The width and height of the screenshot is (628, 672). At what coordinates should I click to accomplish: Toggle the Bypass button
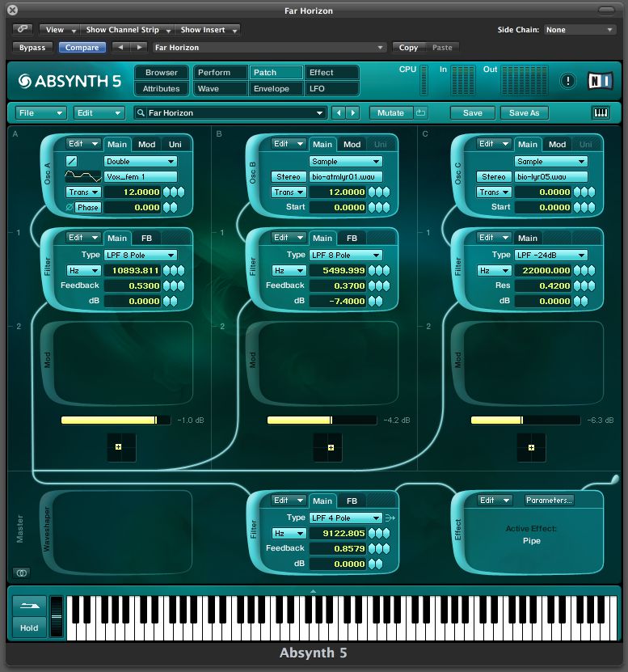32,47
